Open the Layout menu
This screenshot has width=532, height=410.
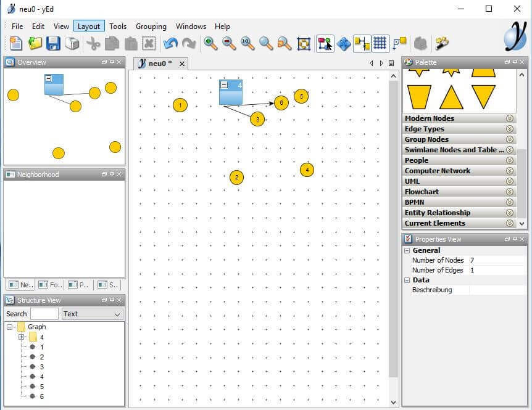point(89,27)
